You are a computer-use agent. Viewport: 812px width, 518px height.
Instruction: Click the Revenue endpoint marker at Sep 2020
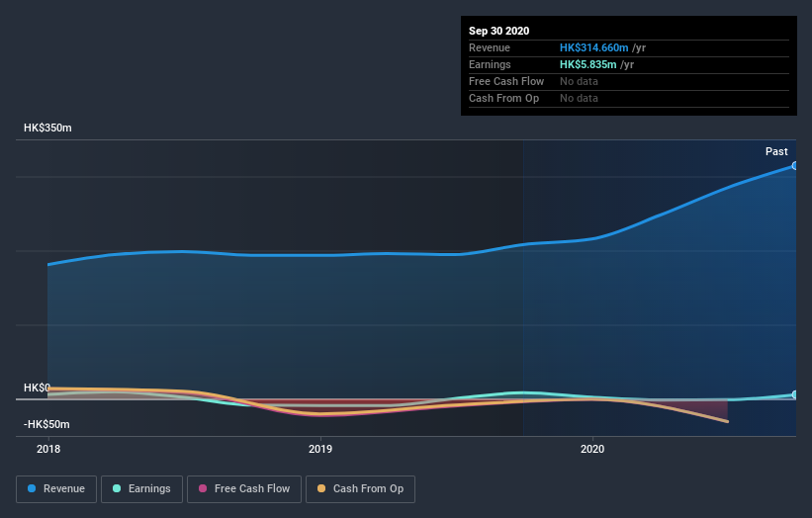[795, 166]
